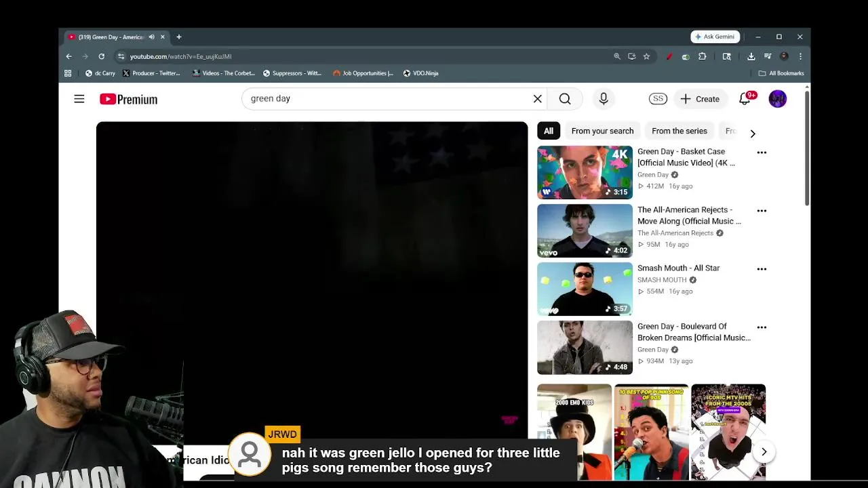Open the Create menu
The width and height of the screenshot is (868, 488).
[x=700, y=99]
